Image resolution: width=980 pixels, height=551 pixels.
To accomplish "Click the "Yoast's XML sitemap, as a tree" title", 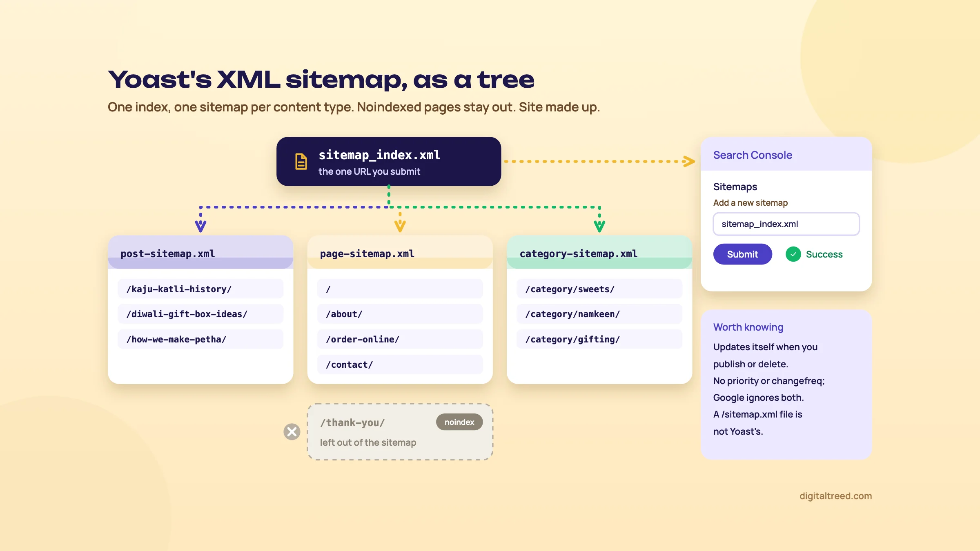I will 321,80.
